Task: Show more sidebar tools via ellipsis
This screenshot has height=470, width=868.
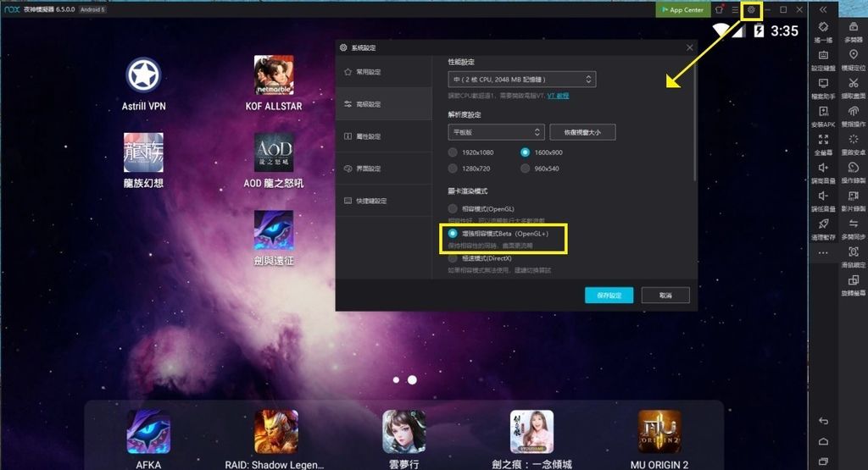Action: [x=823, y=253]
